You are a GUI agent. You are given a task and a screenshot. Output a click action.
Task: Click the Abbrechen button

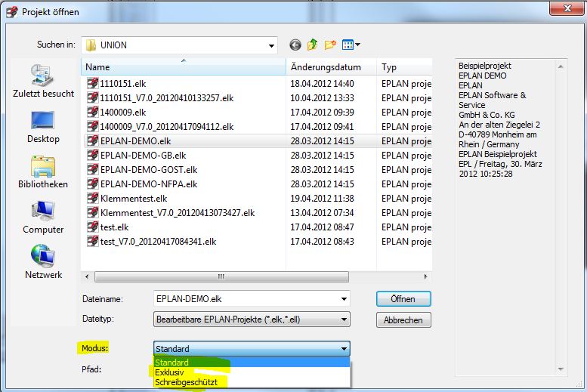click(x=403, y=320)
